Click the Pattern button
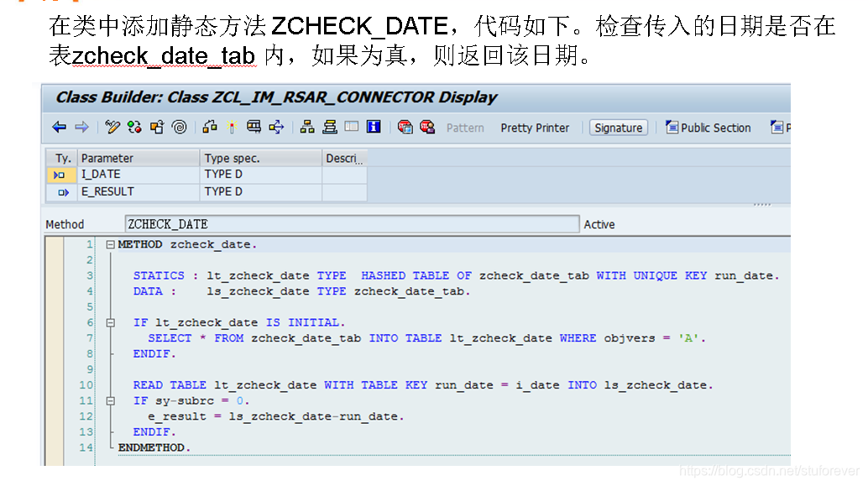Image resolution: width=868 pixels, height=486 pixels. (x=465, y=128)
